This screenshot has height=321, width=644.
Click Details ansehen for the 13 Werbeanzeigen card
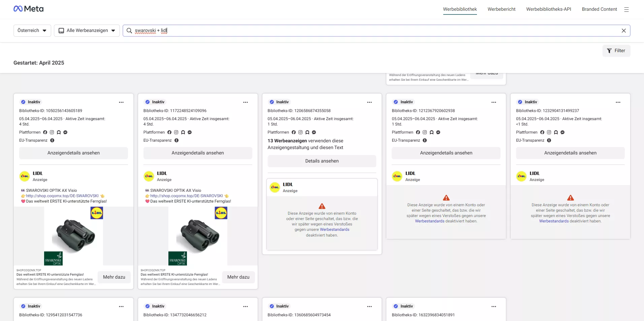[x=322, y=161]
